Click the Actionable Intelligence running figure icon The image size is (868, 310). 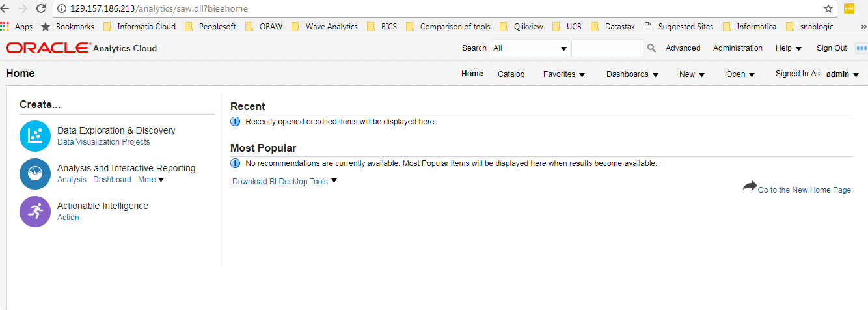point(35,212)
